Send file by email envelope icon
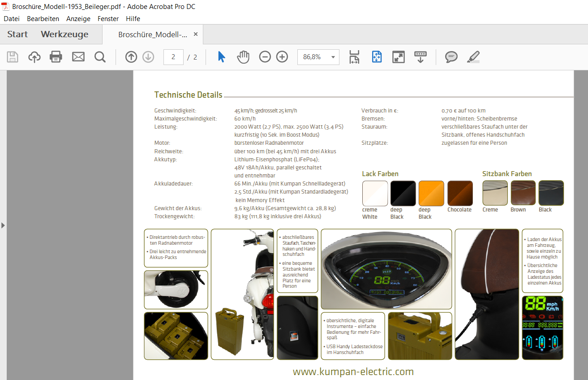 78,57
